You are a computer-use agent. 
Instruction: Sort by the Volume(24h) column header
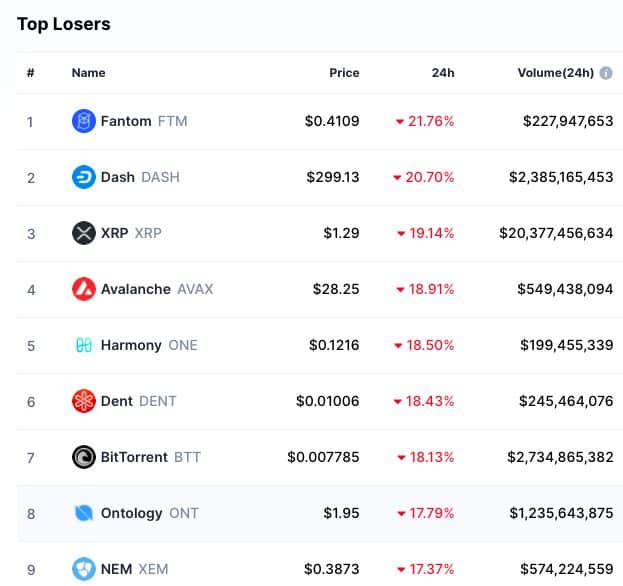tap(555, 73)
